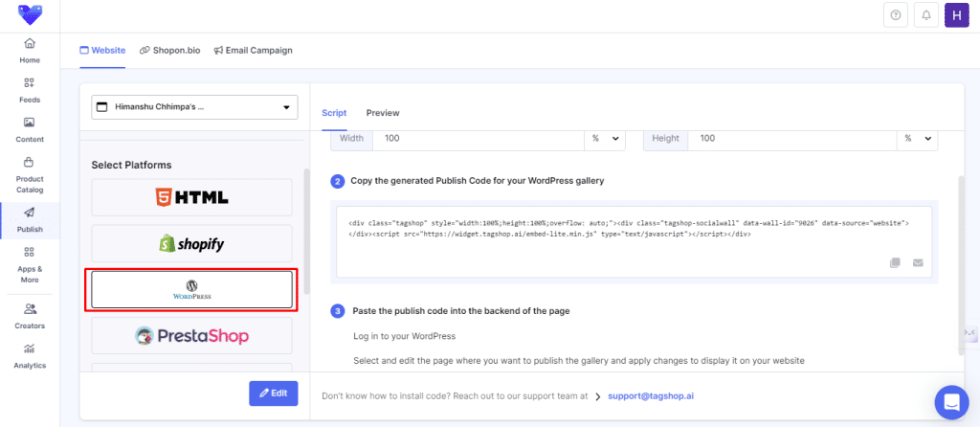Click the Edit button
The height and width of the screenshot is (427, 980).
click(x=273, y=393)
